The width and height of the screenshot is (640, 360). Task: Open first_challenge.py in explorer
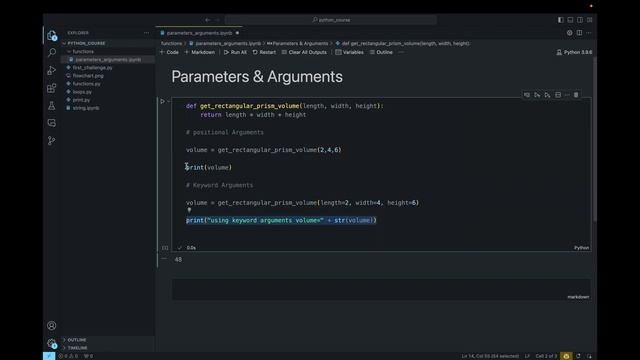pos(108,68)
